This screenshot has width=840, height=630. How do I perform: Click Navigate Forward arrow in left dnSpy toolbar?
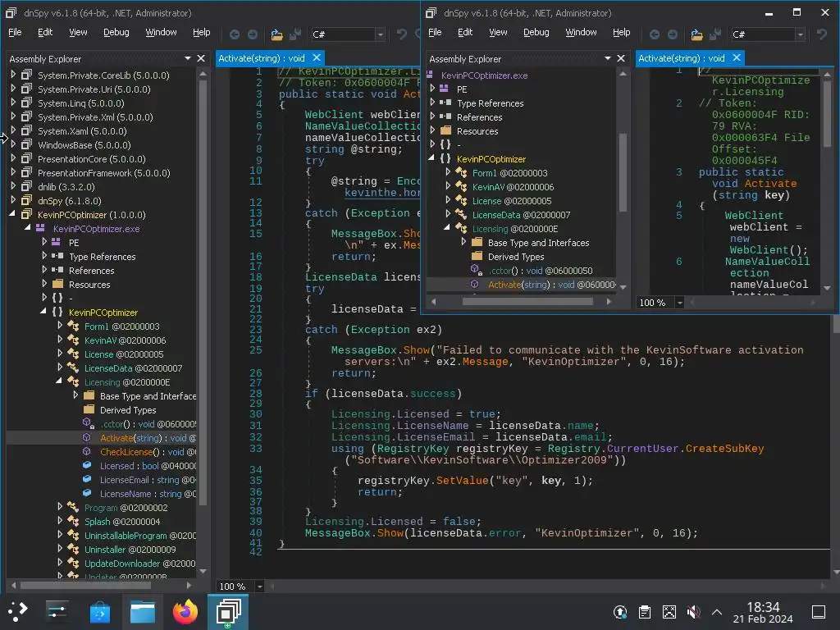253,34
